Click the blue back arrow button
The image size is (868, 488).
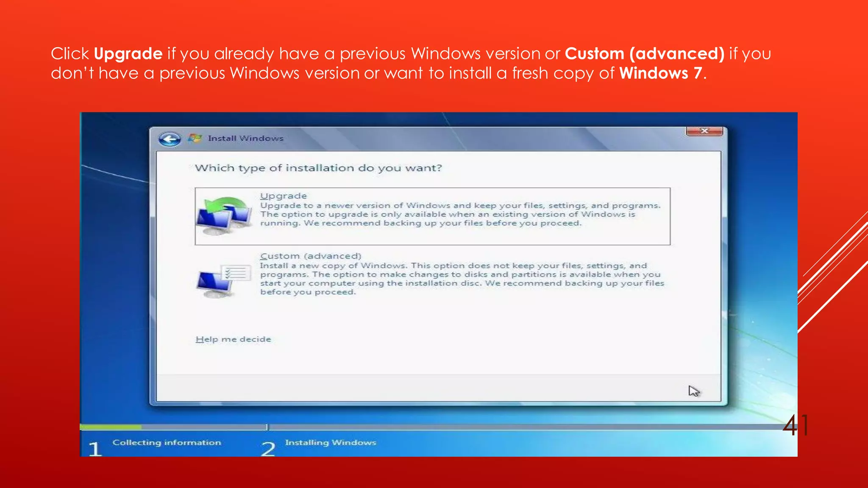170,139
